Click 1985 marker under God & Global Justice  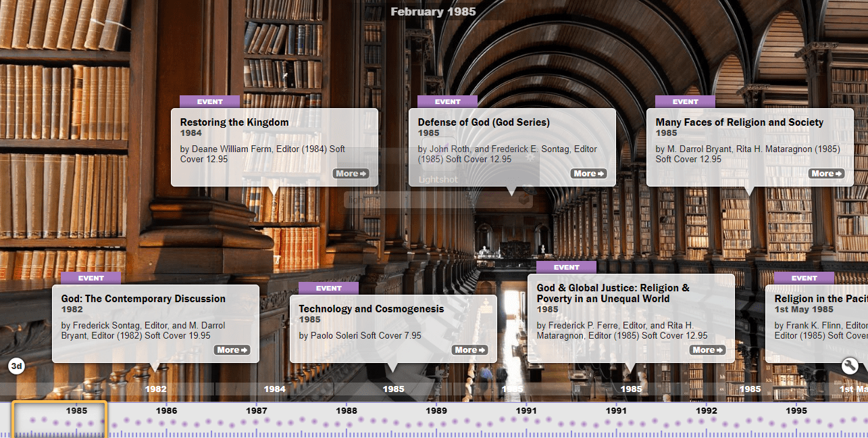(x=632, y=389)
